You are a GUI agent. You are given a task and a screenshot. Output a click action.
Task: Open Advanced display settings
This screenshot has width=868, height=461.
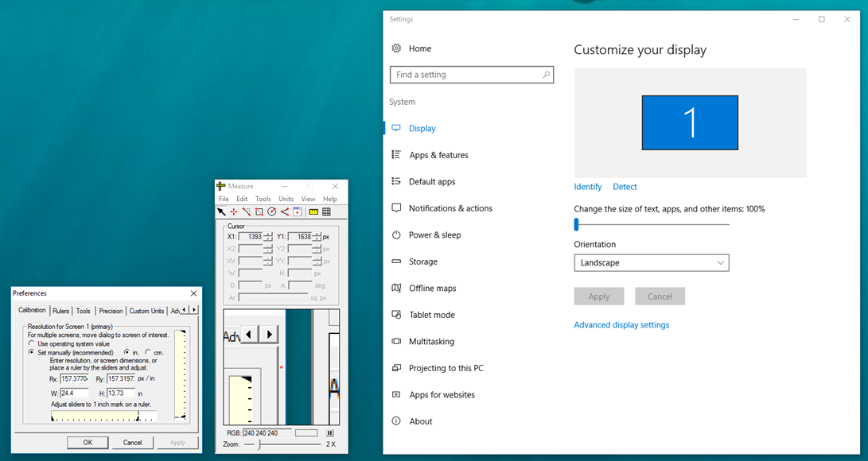(x=621, y=324)
